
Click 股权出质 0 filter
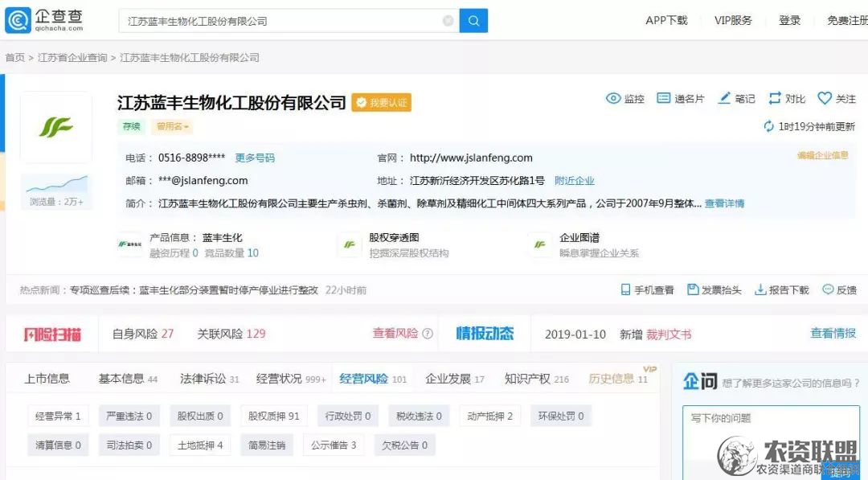(x=200, y=416)
